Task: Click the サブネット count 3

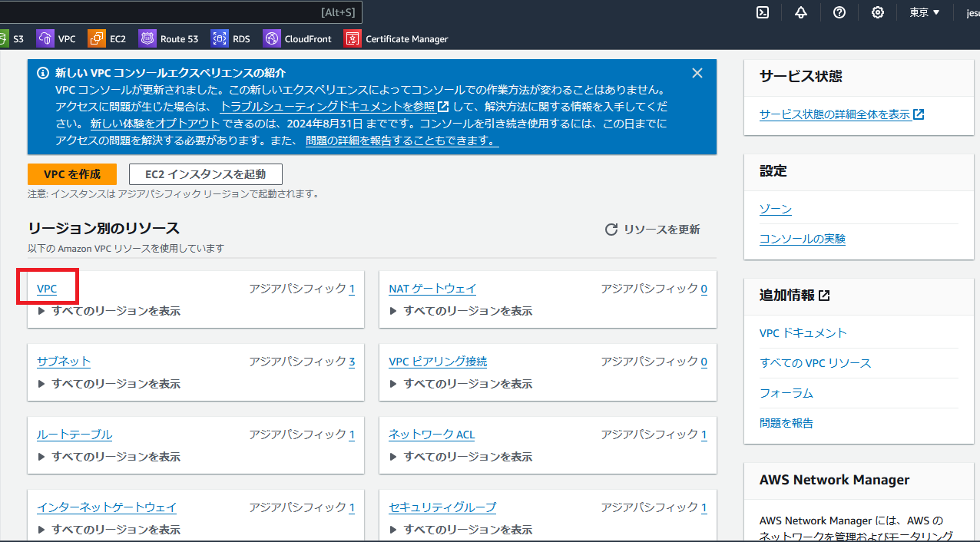Action: (x=352, y=362)
